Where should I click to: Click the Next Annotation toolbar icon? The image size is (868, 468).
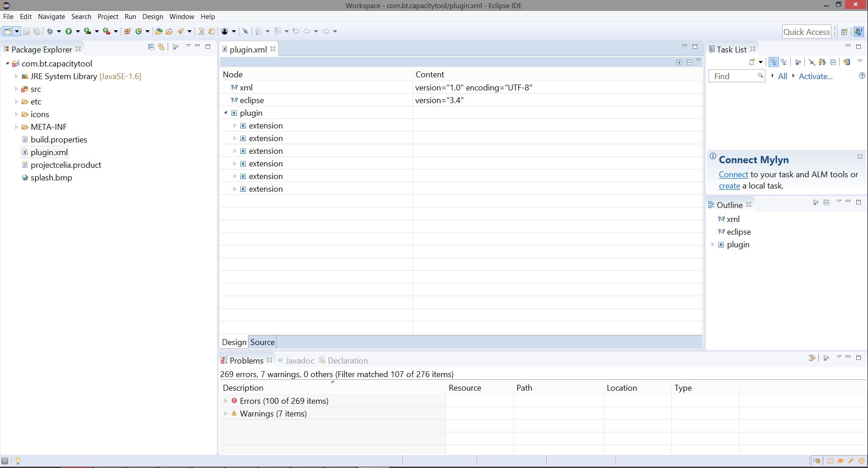click(258, 31)
